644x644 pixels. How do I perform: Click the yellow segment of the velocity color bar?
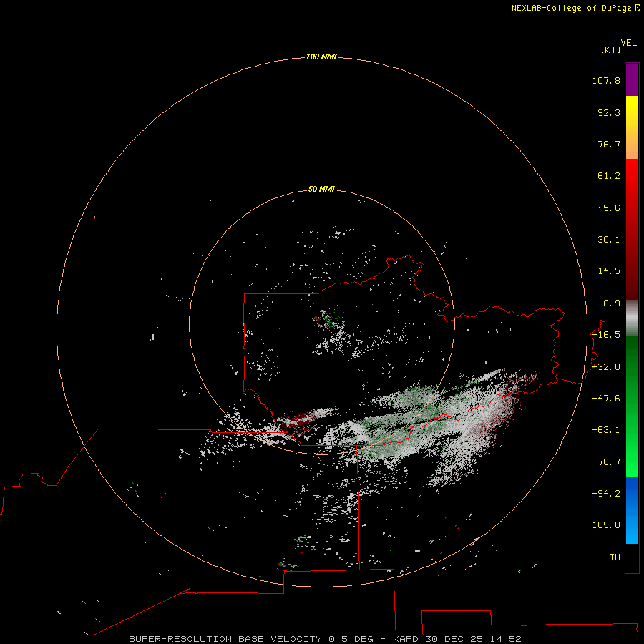pyautogui.click(x=632, y=127)
